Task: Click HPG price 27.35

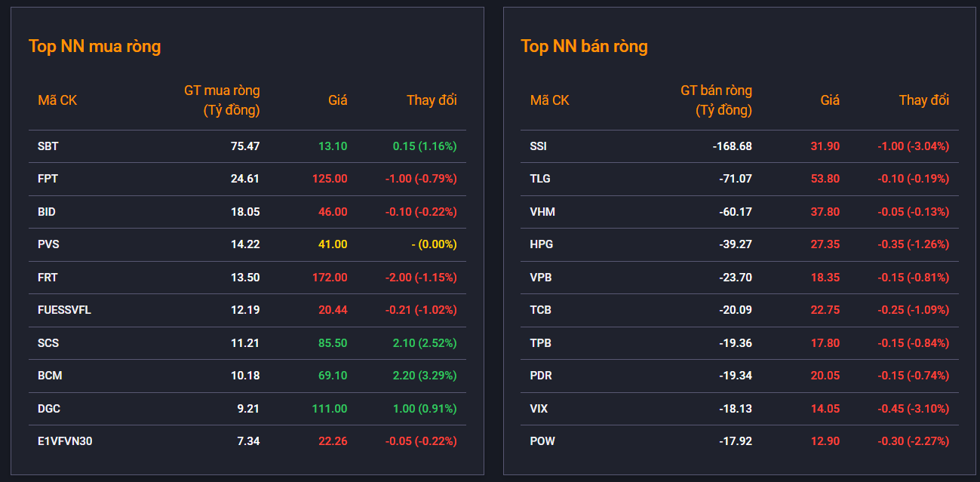Action: point(825,244)
